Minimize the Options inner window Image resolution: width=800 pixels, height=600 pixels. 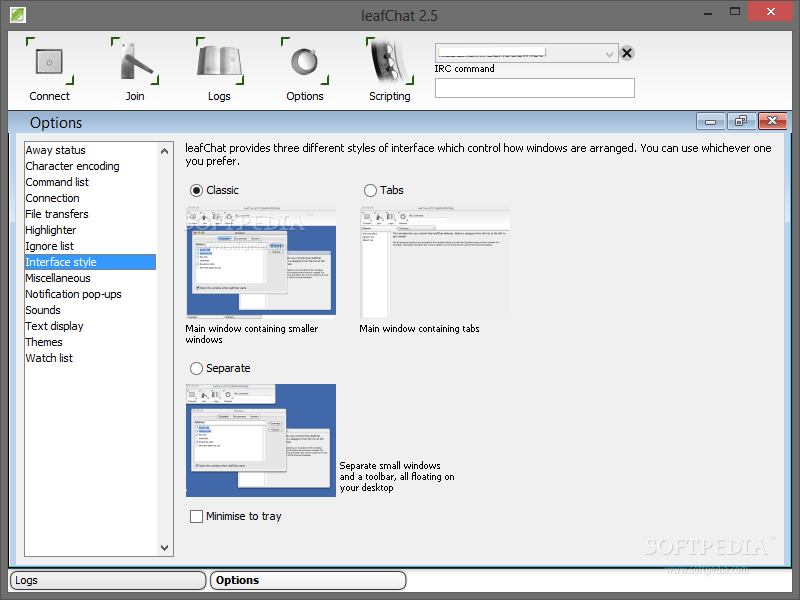[x=710, y=121]
